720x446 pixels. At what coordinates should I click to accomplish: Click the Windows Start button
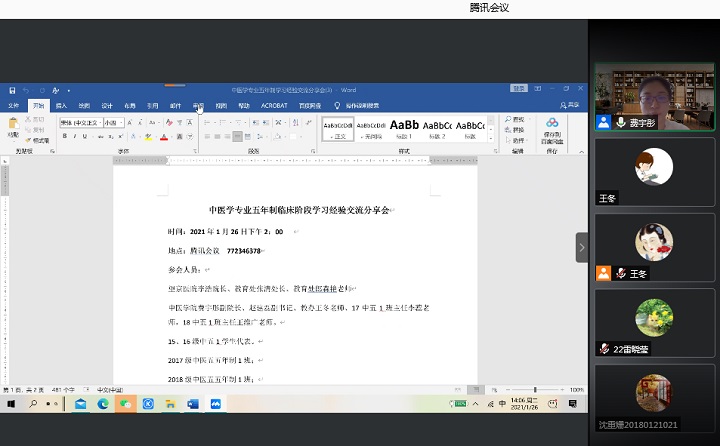(x=12, y=404)
